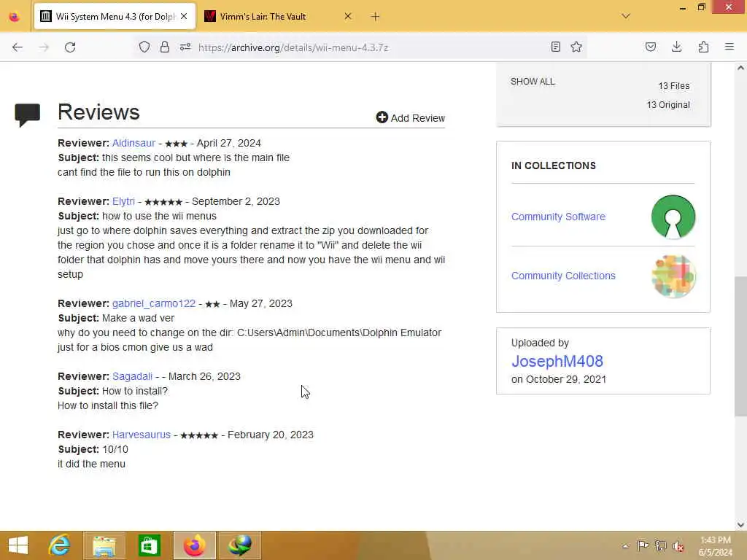Open File Explorer from the taskbar
Screen dimensions: 747x560
(104, 545)
